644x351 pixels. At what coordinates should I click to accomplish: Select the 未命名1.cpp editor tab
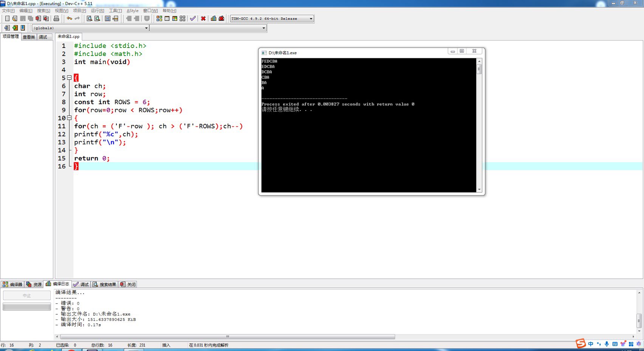pos(69,37)
